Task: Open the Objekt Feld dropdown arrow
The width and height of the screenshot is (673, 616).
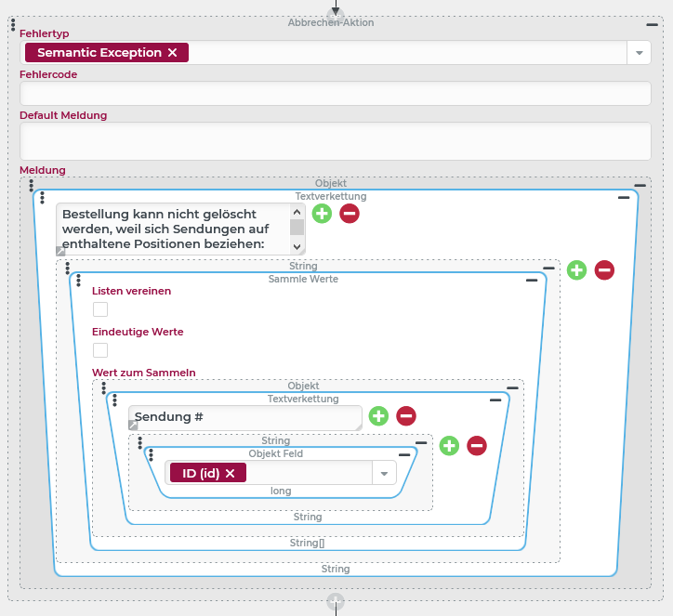Action: pyautogui.click(x=384, y=473)
